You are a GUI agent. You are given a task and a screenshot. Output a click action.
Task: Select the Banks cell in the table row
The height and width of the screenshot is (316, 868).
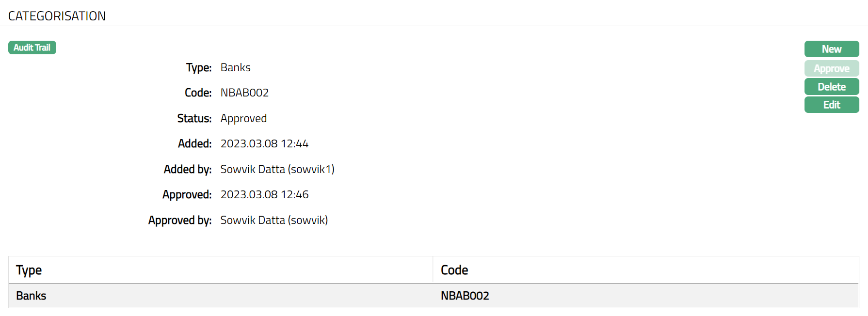click(31, 296)
